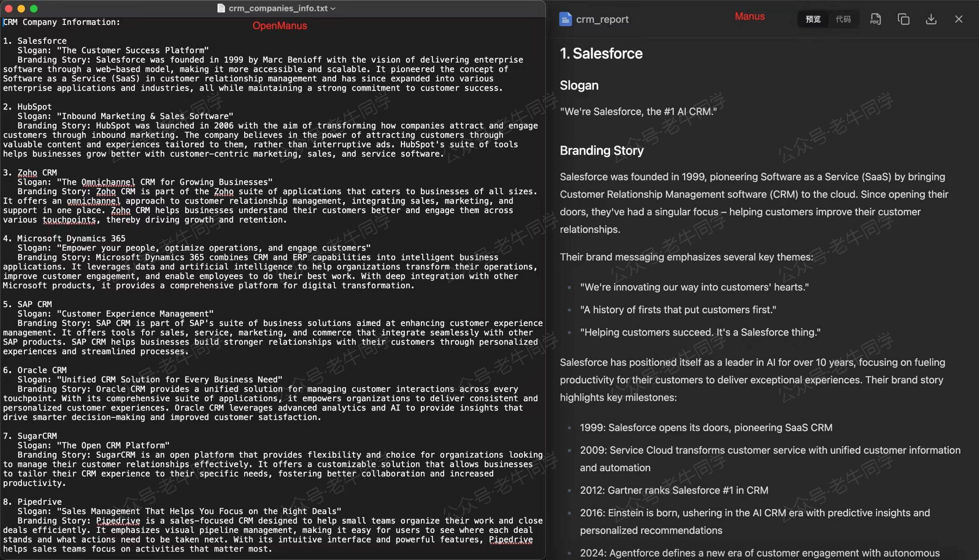Copy the crm_report content
The image size is (979, 560).
coord(903,19)
